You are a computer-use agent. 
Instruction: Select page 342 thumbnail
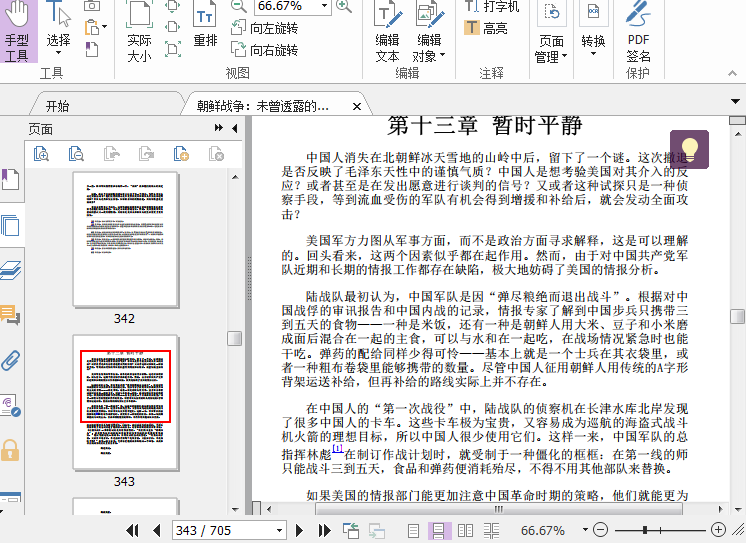point(125,239)
